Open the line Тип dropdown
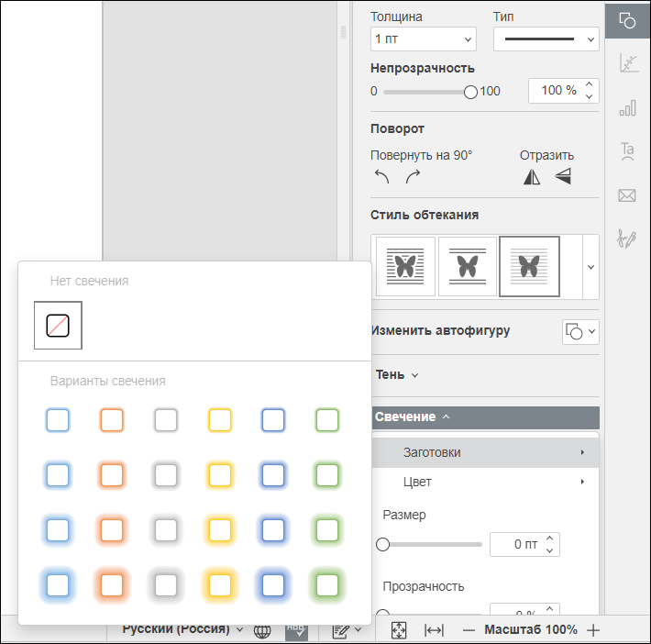Image resolution: width=651 pixels, height=644 pixels. pos(546,39)
